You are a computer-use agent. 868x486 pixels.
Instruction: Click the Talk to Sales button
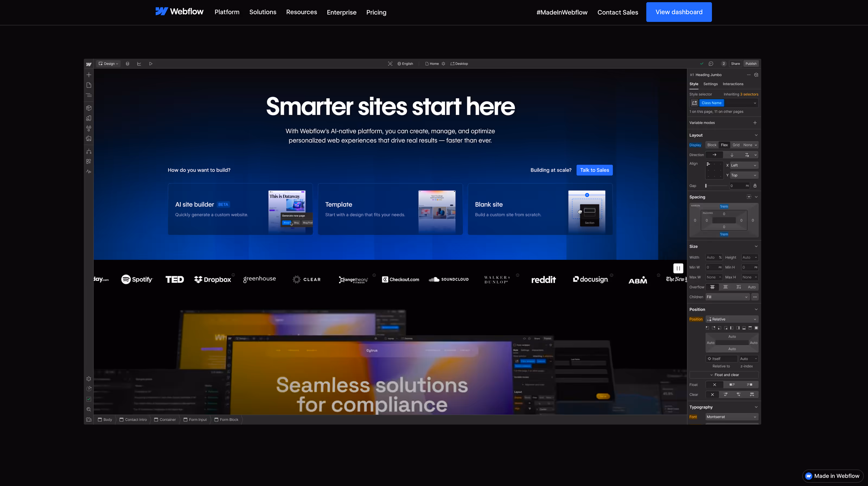tap(594, 170)
